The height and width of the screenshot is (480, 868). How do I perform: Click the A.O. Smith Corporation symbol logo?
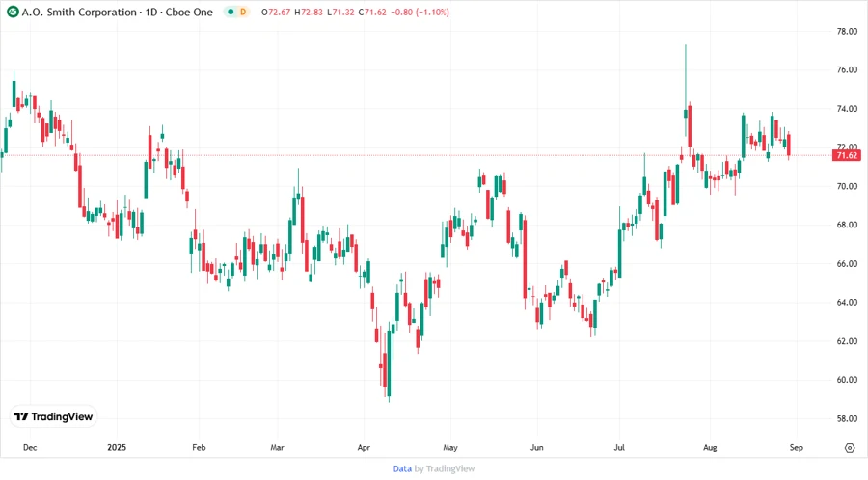tap(13, 12)
